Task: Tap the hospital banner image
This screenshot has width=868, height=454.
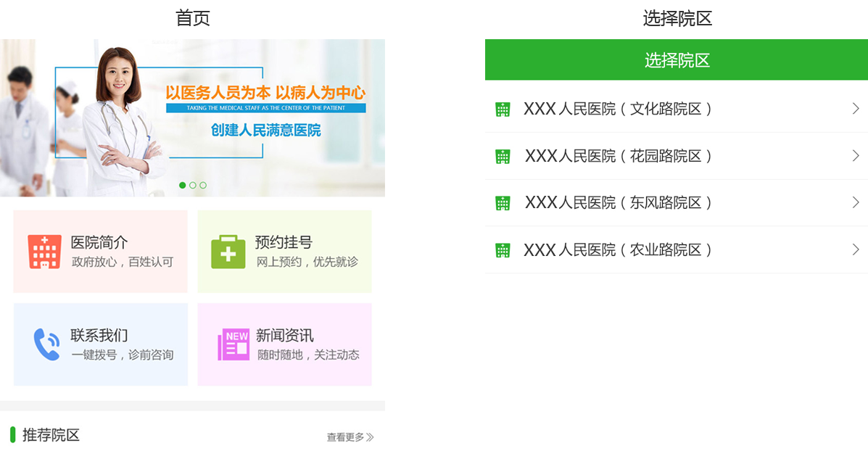Action: tap(192, 117)
